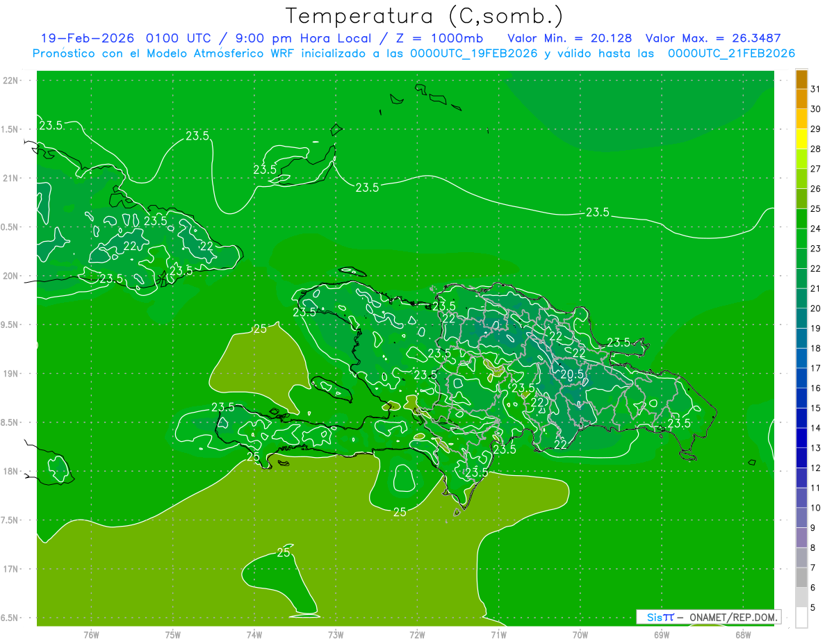Click the '22N' latitude label

pos(10,81)
